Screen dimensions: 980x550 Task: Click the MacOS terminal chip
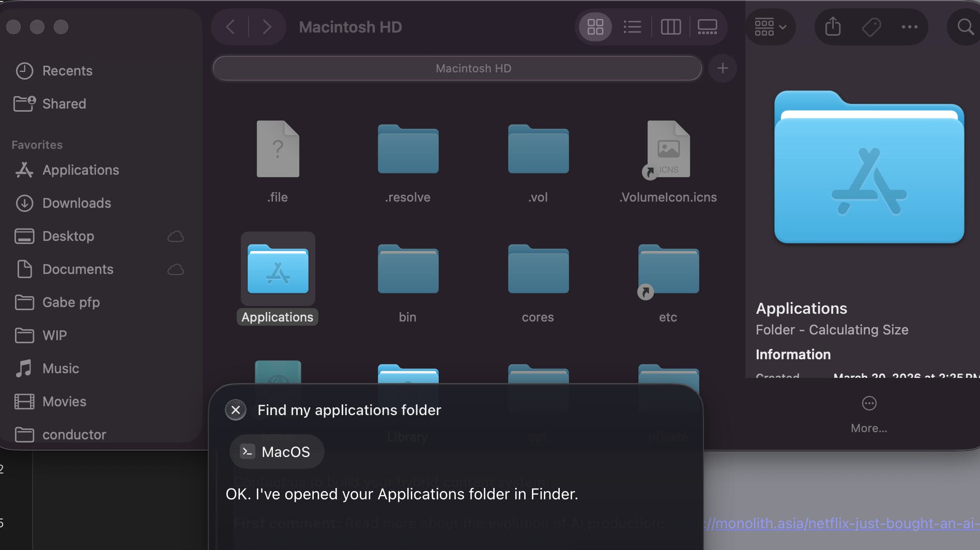277,452
